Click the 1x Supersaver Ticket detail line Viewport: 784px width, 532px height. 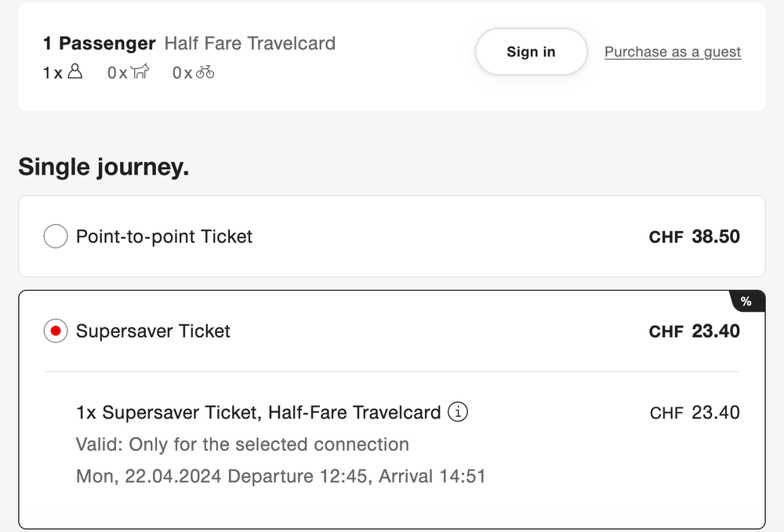pyautogui.click(x=259, y=413)
